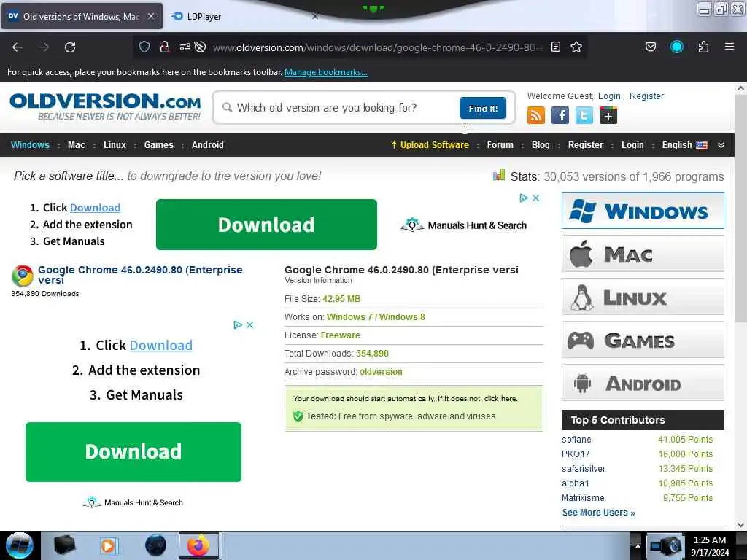Click the OldVersion.com logo
Screen dimensions: 747x560
[105, 106]
